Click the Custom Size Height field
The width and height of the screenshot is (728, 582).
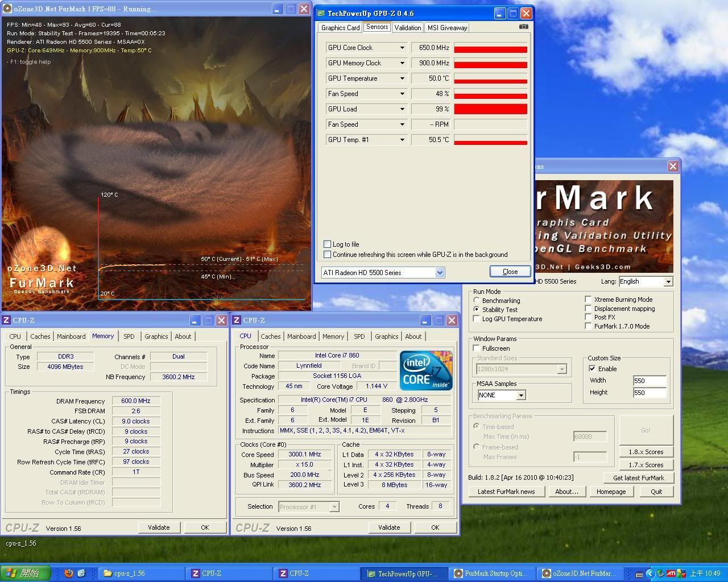coord(650,393)
